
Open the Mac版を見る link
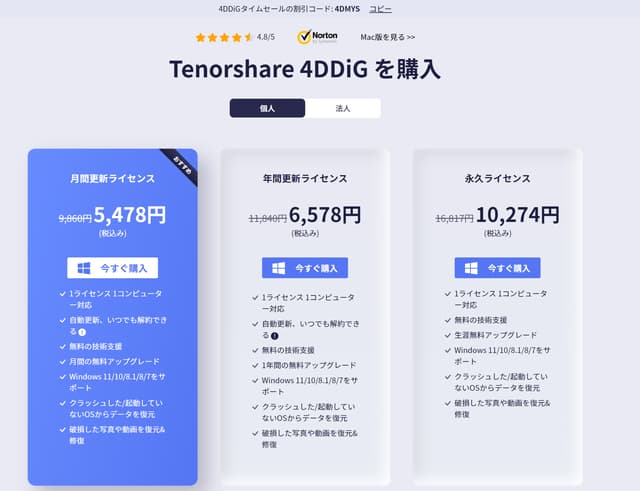388,37
